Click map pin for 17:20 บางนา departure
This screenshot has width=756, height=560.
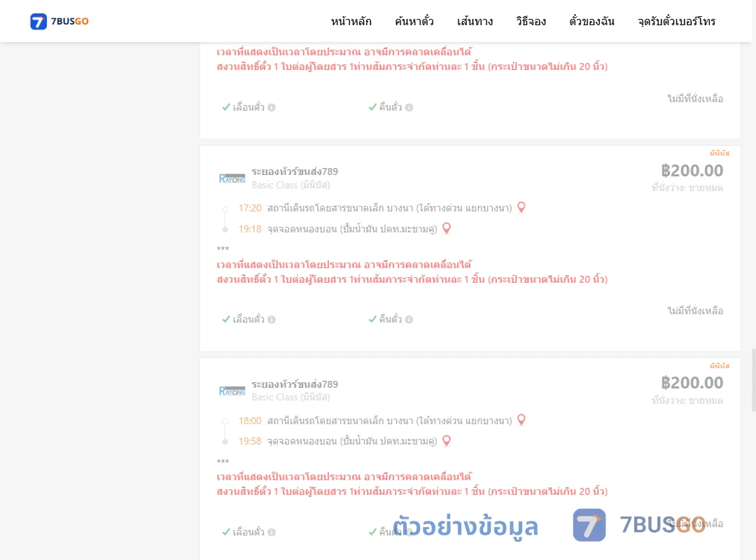pyautogui.click(x=521, y=207)
